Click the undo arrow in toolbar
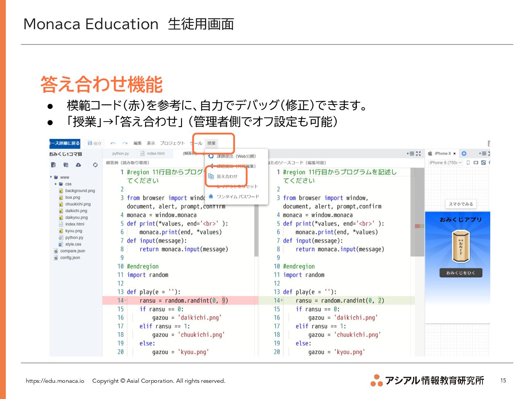Screen dimensions: 532x399 [x=113, y=143]
